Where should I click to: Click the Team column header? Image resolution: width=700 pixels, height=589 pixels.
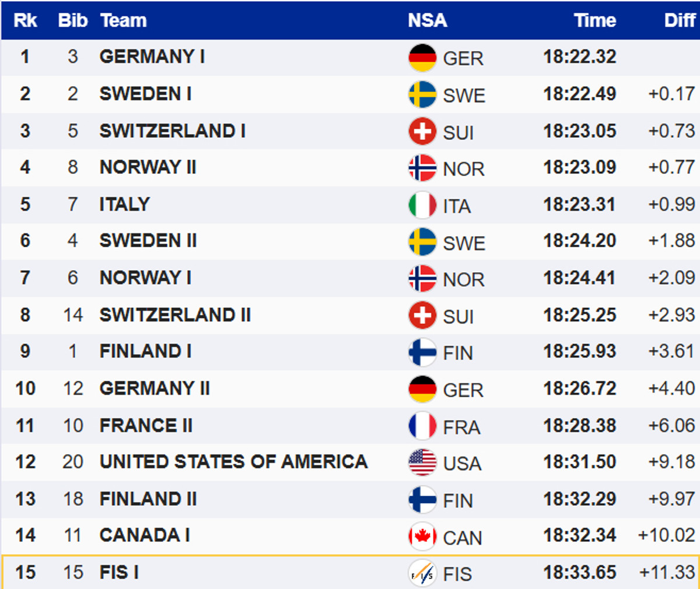pyautogui.click(x=123, y=20)
